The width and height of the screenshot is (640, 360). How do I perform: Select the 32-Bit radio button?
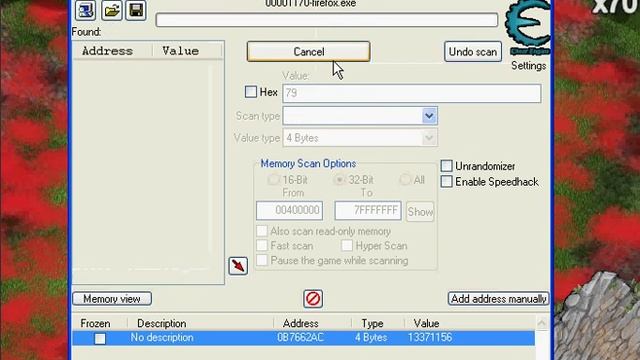[339, 180]
